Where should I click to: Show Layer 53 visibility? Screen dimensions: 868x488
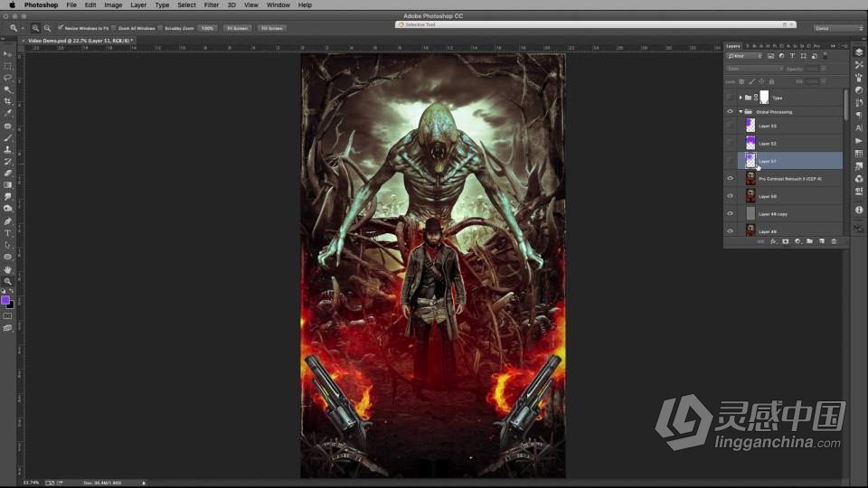click(x=731, y=127)
